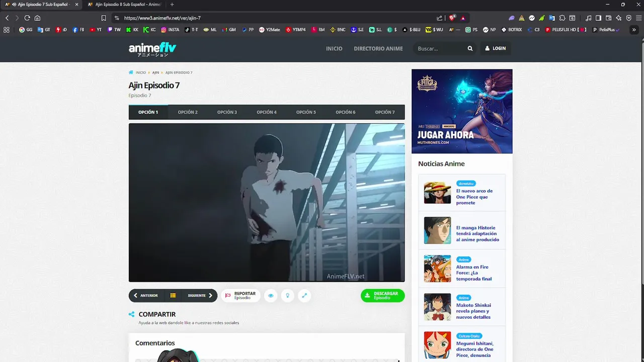The height and width of the screenshot is (362, 644).
Task: Switch to OPCIÓN 5 video tab
Action: click(306, 112)
